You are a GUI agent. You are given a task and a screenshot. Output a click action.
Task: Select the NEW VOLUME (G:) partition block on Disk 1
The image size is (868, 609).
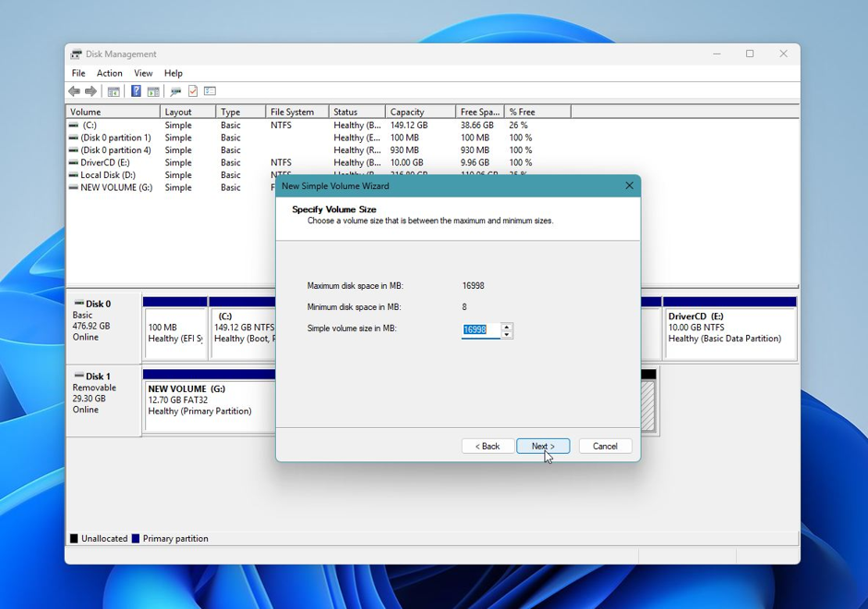210,400
